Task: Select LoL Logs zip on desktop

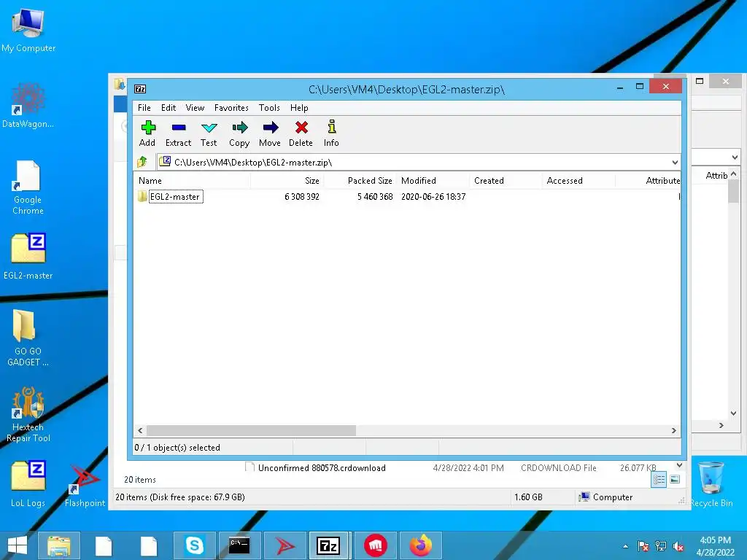Action: click(28, 484)
